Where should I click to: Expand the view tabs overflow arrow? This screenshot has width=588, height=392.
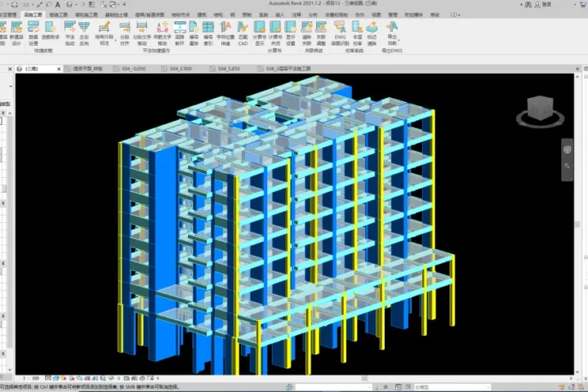pos(577,69)
